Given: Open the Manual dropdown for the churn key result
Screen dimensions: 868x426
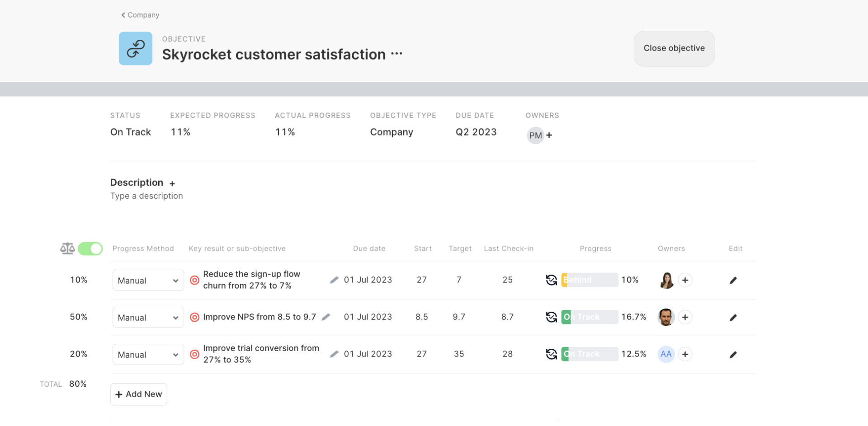Looking at the screenshot, I should click(x=148, y=280).
